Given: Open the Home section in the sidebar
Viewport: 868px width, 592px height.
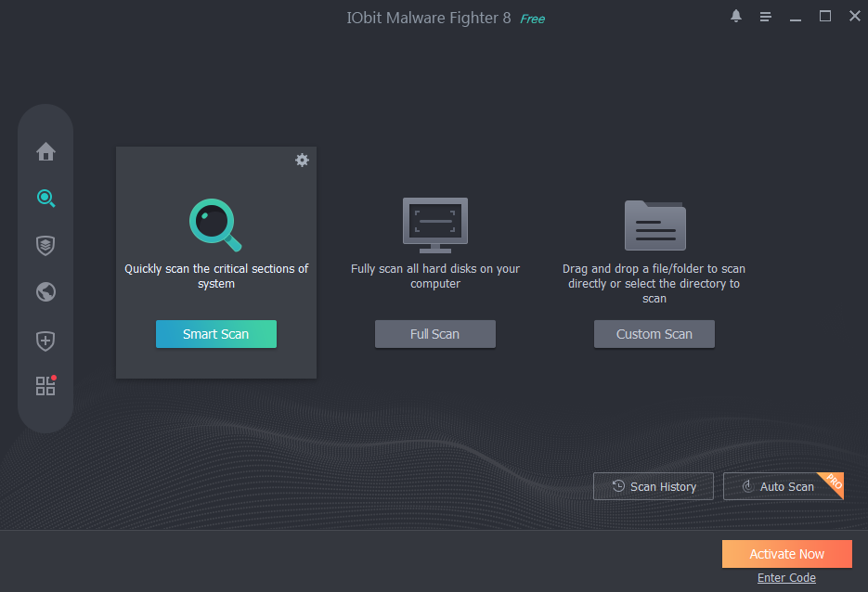Looking at the screenshot, I should (45, 152).
